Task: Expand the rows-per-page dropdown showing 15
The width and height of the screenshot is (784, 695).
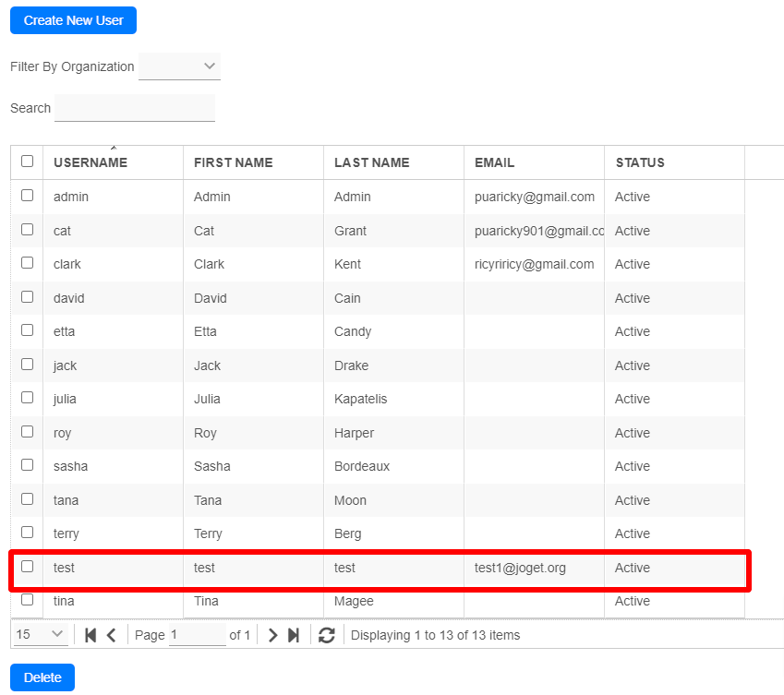Action: pos(41,634)
